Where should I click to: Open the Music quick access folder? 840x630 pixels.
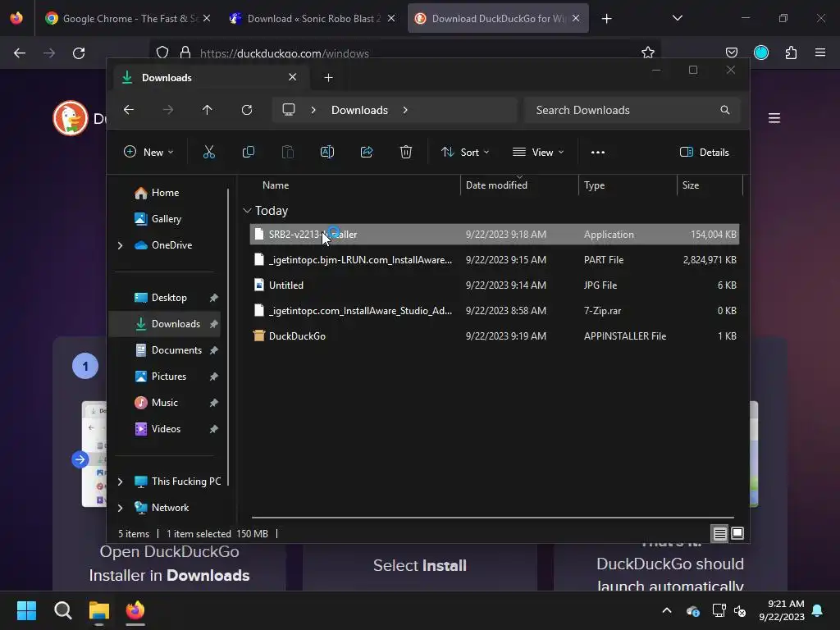coord(164,403)
